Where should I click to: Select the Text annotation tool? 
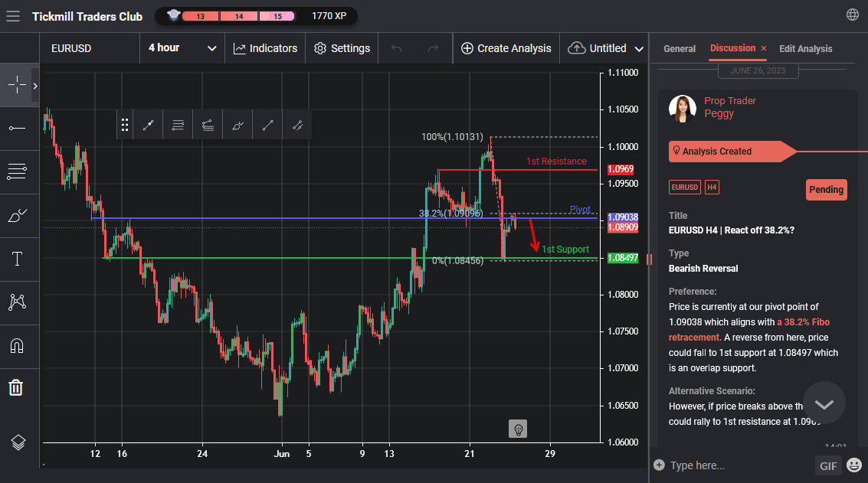click(x=17, y=259)
